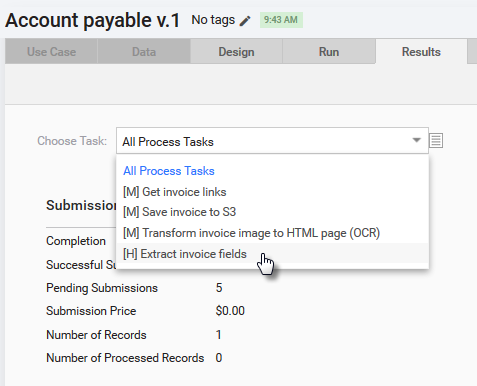Click the Choose Task combo box field
Screen dimensions: 477x386
coord(272,141)
